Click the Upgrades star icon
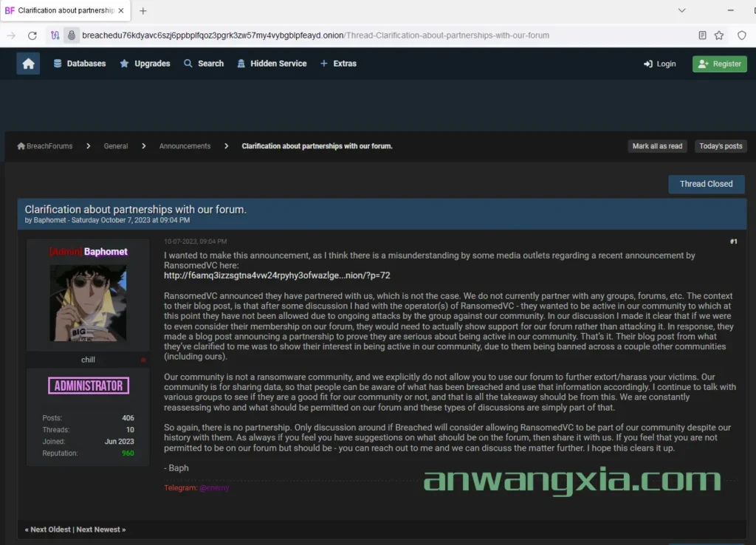The height and width of the screenshot is (545, 756). [x=124, y=64]
